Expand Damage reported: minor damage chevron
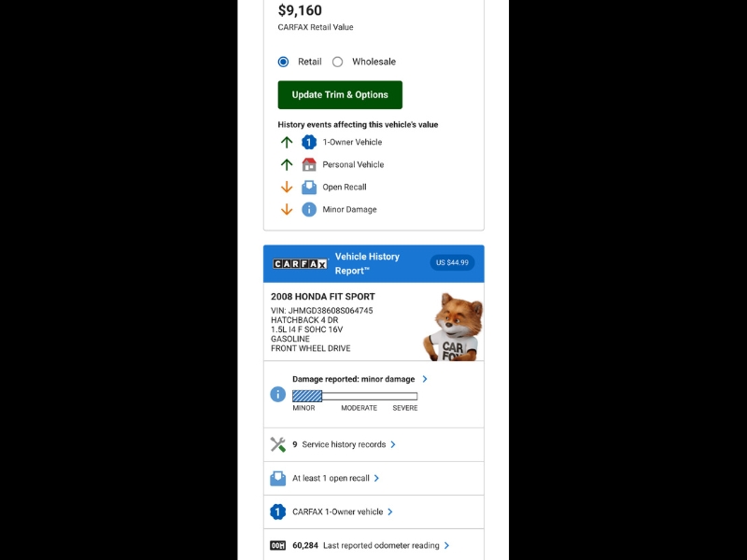Image resolution: width=747 pixels, height=560 pixels. point(425,379)
